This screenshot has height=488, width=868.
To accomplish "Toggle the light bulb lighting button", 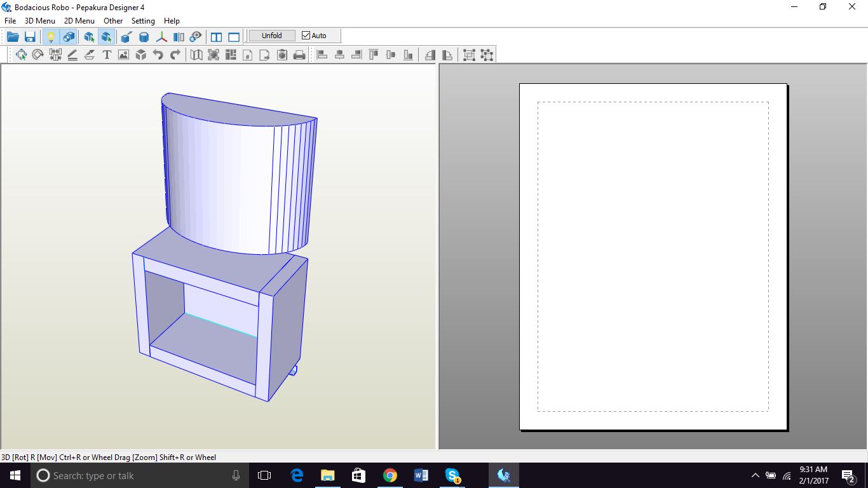I will (x=51, y=37).
